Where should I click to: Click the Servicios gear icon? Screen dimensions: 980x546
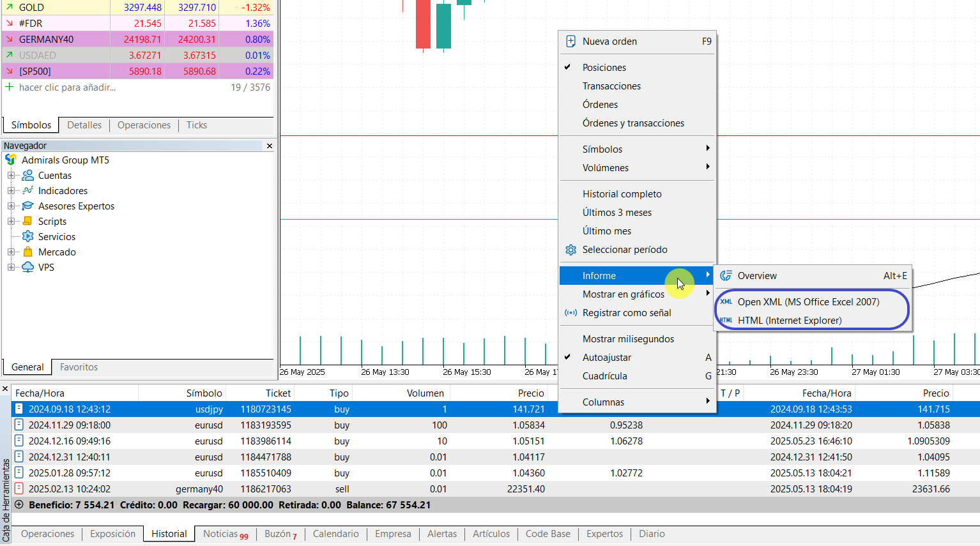(28, 237)
